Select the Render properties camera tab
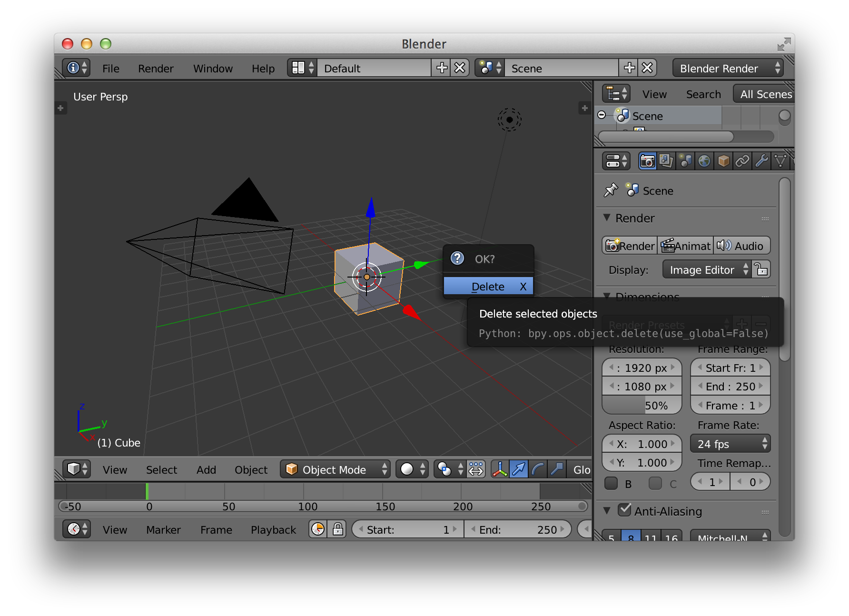Screen dimensions: 849x616 pos(647,161)
